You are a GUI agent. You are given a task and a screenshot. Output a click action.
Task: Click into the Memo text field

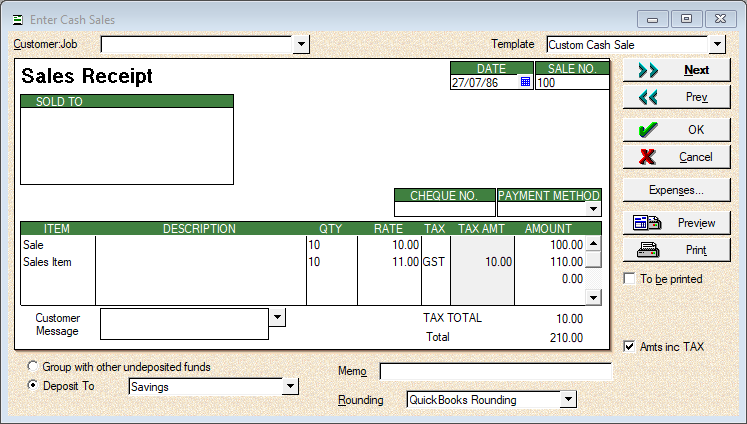click(495, 372)
